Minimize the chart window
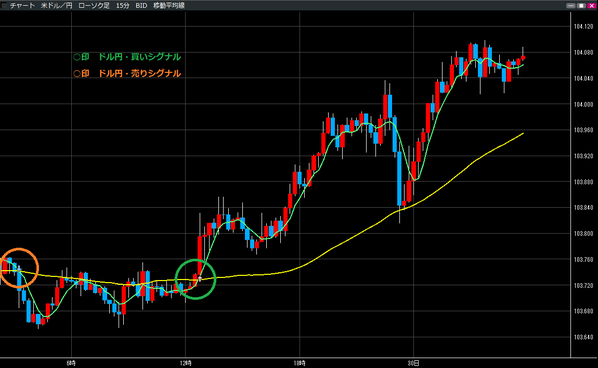598x368 pixels. (x=571, y=5)
